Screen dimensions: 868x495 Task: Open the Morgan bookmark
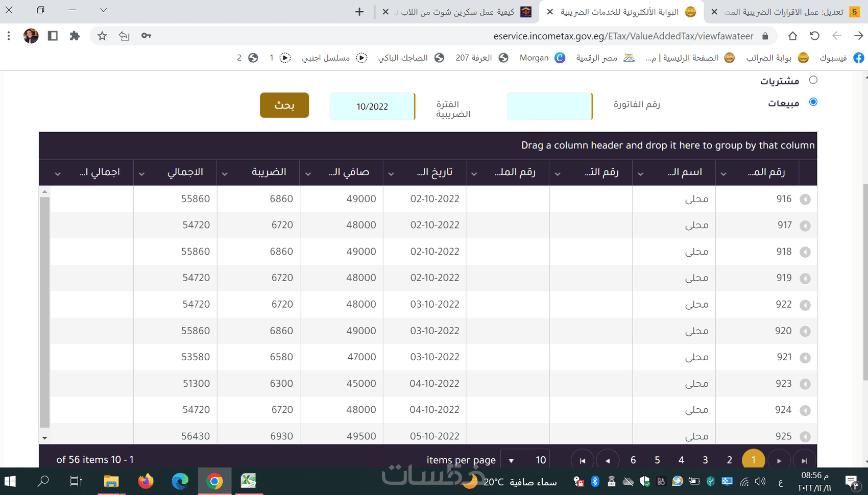542,58
